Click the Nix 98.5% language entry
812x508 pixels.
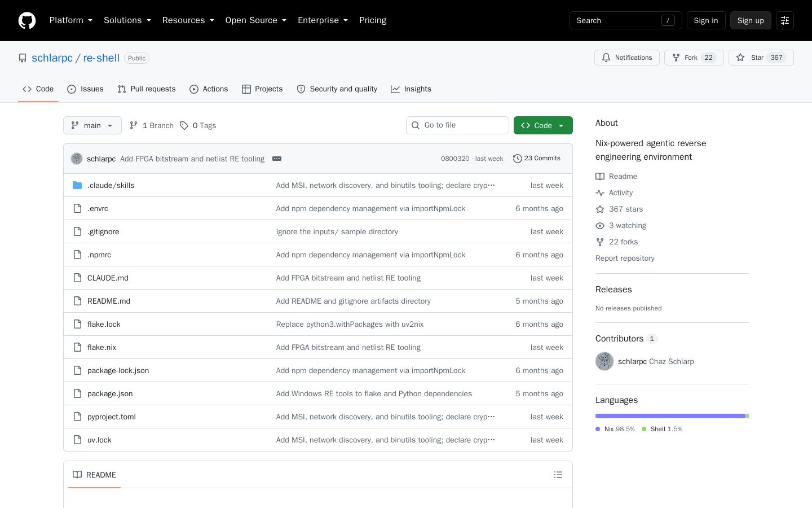tap(615, 429)
